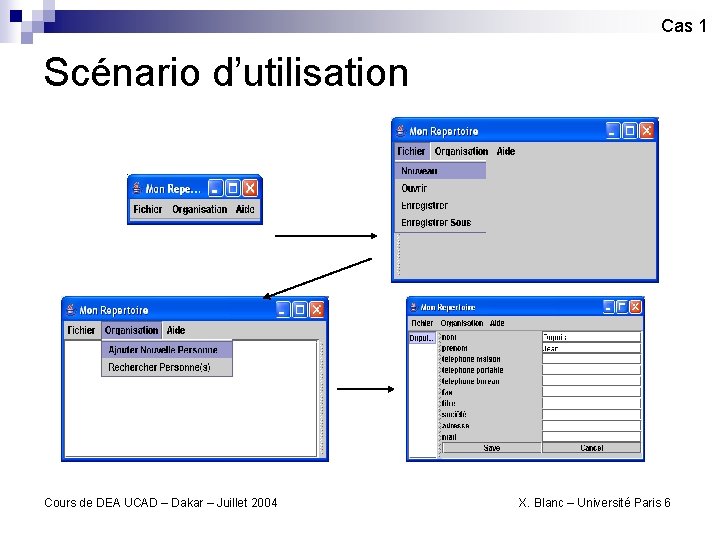Image resolution: width=720 pixels, height=540 pixels.
Task: Click the titre input field
Action: tap(591, 404)
